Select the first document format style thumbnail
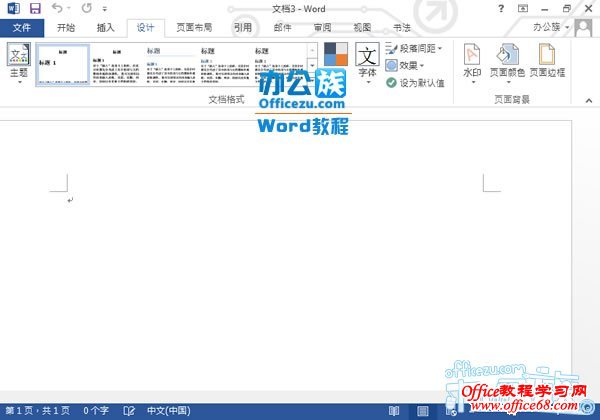This screenshot has height=420, width=600. click(x=63, y=64)
